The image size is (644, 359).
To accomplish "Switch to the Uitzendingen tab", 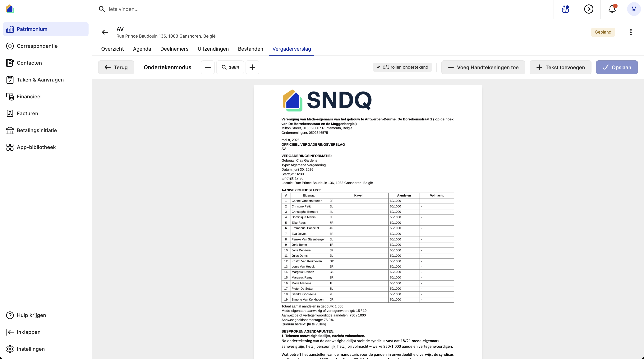I will click(x=213, y=49).
